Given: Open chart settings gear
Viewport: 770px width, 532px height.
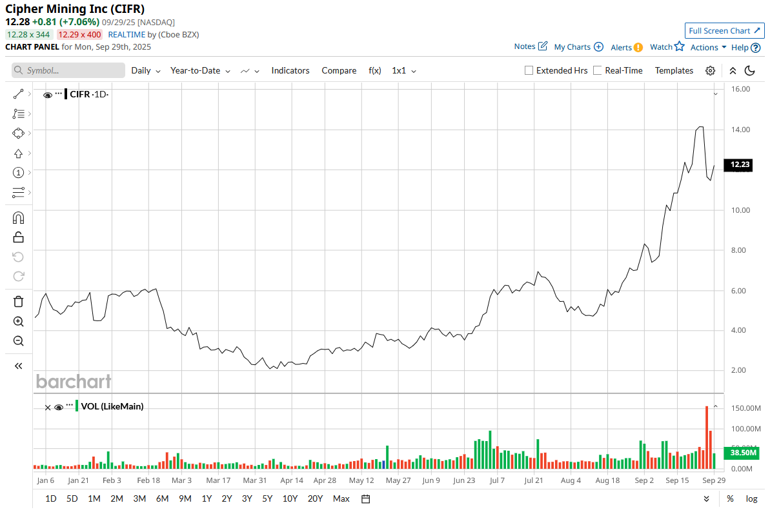Looking at the screenshot, I should [710, 71].
